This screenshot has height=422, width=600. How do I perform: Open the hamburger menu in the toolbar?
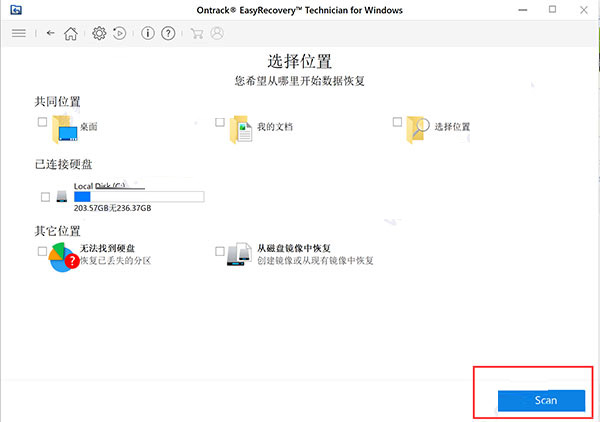[x=19, y=33]
